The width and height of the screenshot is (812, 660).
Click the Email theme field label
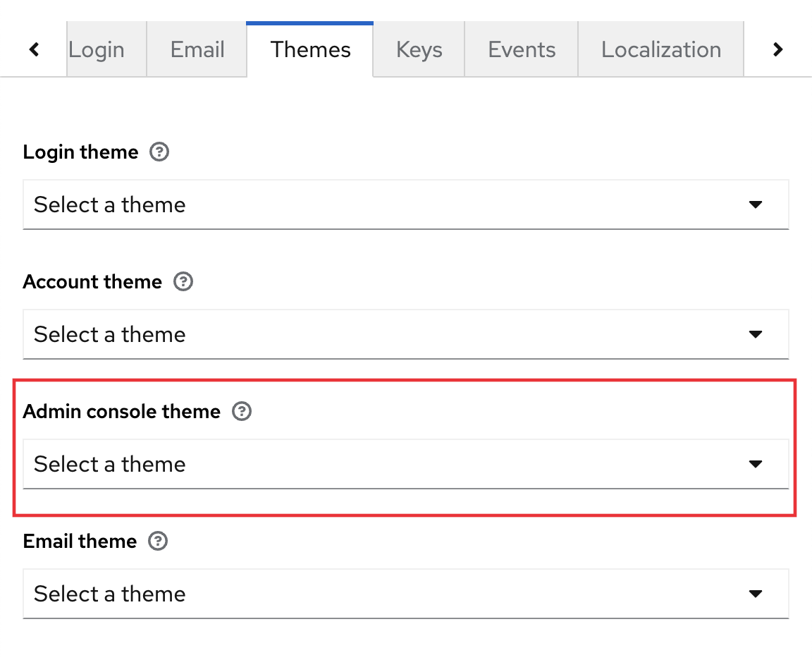pos(80,542)
